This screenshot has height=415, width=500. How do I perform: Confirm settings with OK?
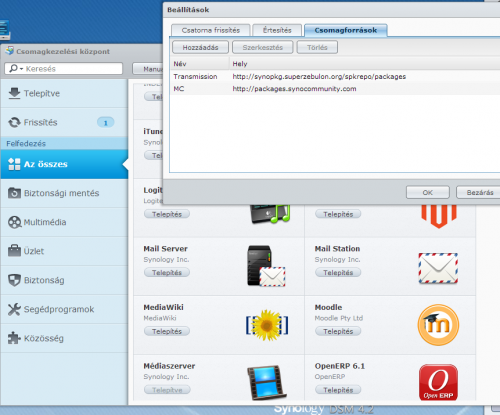tap(428, 192)
